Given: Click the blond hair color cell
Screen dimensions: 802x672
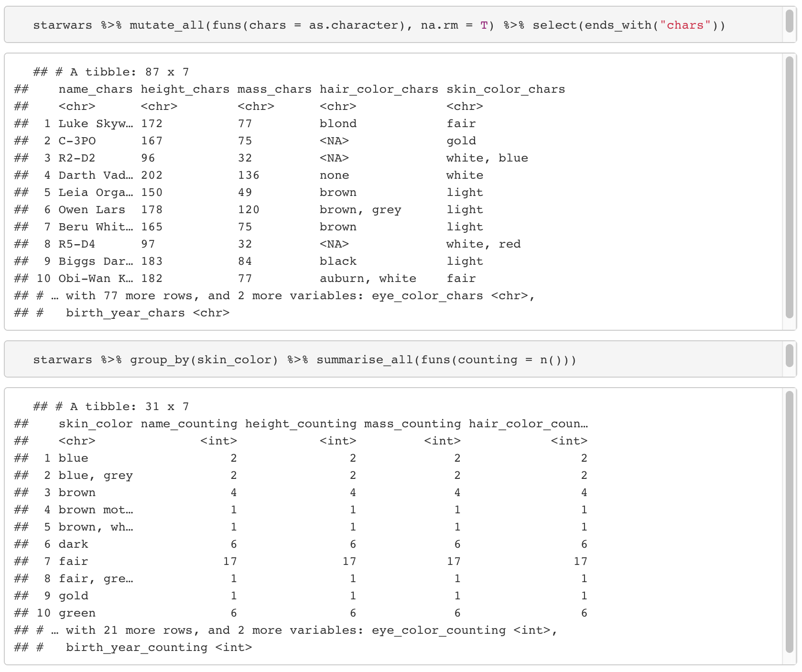Looking at the screenshot, I should [338, 124].
